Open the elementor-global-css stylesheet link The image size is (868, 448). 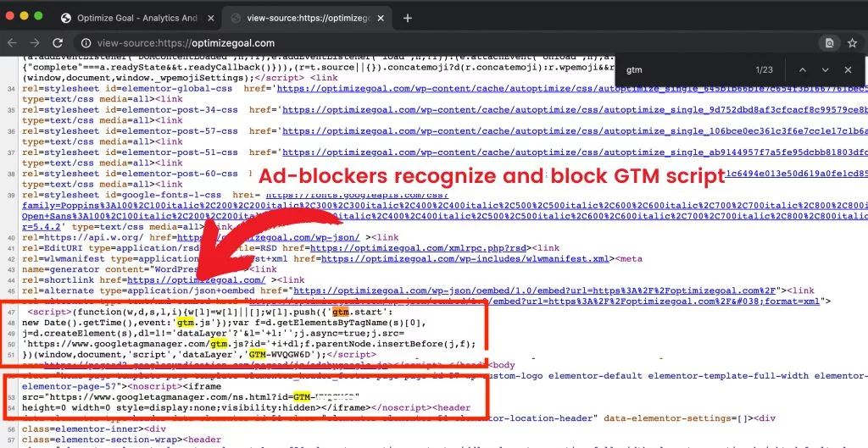[x=572, y=88]
